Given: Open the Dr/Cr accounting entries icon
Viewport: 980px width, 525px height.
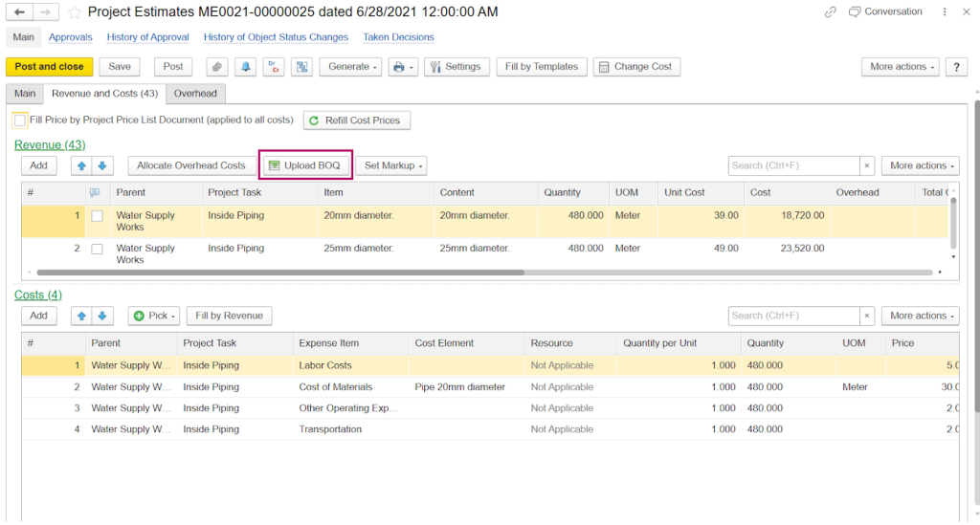Looking at the screenshot, I should (274, 67).
